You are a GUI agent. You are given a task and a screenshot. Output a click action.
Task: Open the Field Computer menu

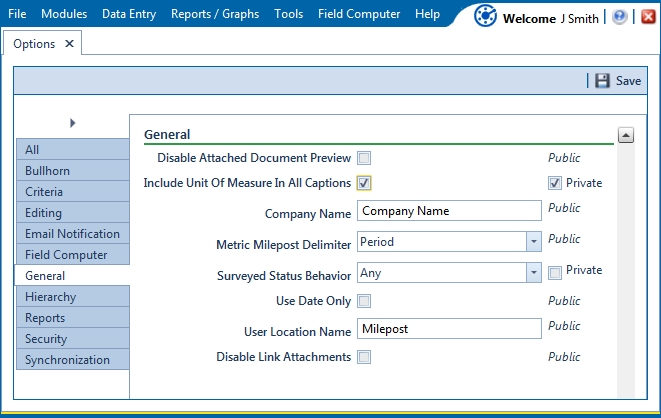(359, 14)
